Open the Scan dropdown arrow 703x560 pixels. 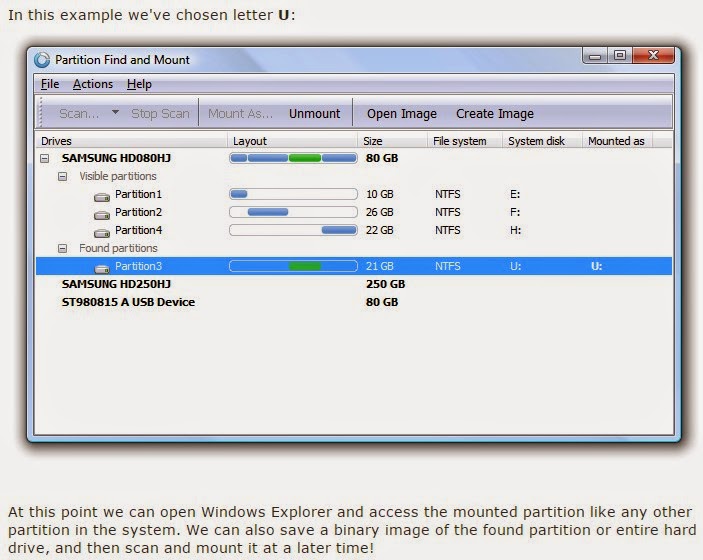(x=115, y=112)
